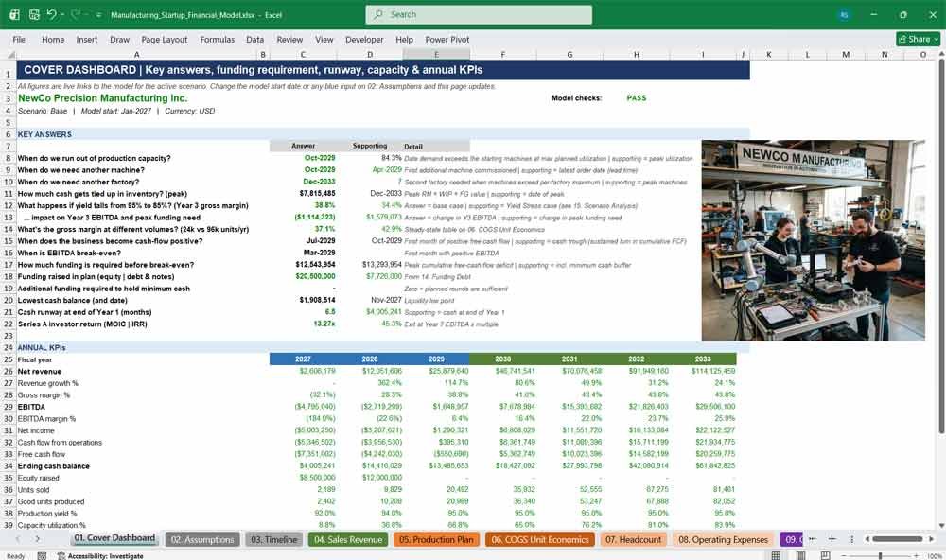The height and width of the screenshot is (560, 946).
Task: Click the Share button
Action: coord(919,39)
